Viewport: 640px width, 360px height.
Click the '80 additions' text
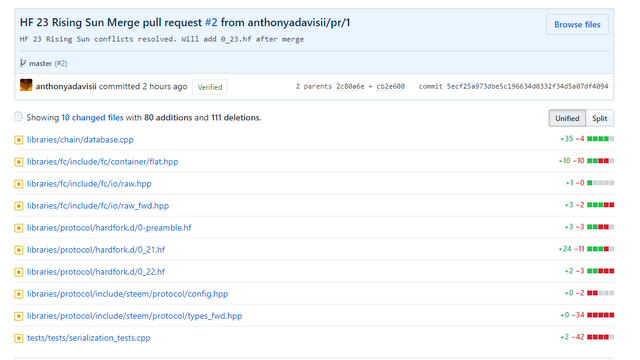(168, 118)
